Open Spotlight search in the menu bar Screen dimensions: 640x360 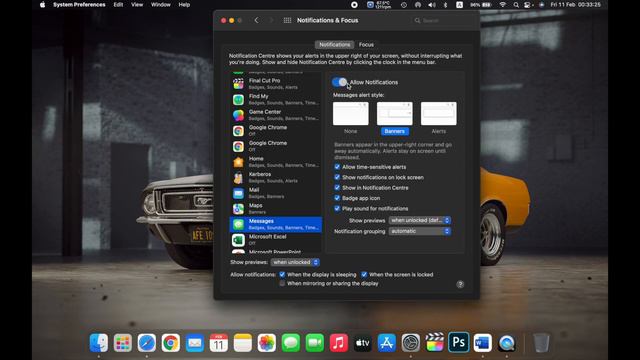516,5
